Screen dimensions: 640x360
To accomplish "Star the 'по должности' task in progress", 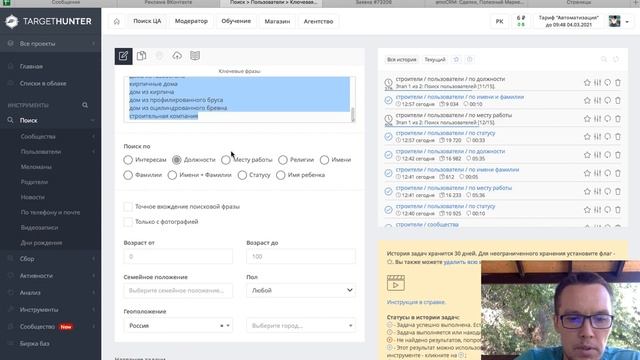I will [x=587, y=82].
